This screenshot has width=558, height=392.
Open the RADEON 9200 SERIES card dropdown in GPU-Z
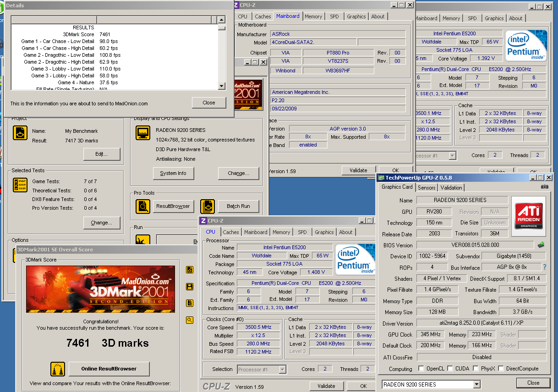[x=476, y=384]
